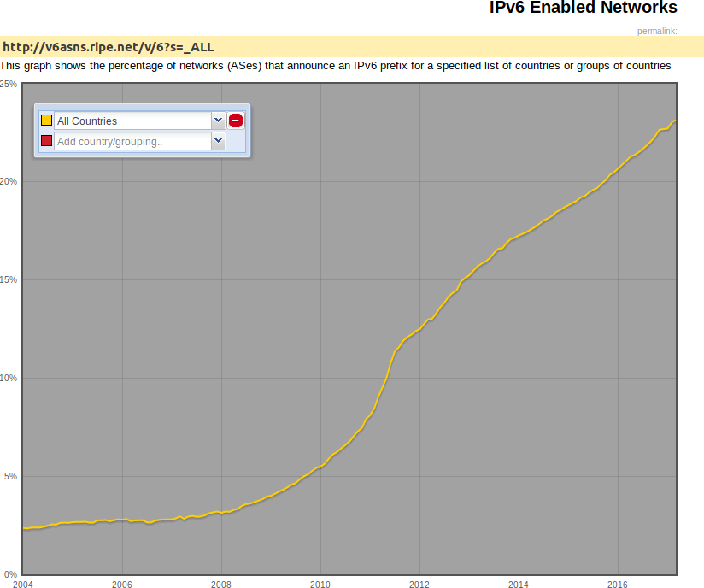Click the 2014 x-axis year label
This screenshot has height=588, width=704.
(x=518, y=584)
